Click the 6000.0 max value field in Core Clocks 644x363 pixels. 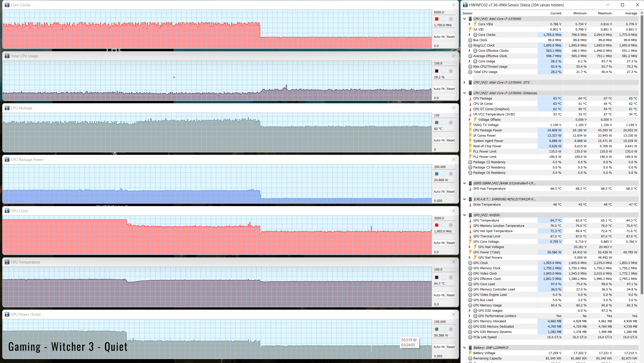[444, 12]
